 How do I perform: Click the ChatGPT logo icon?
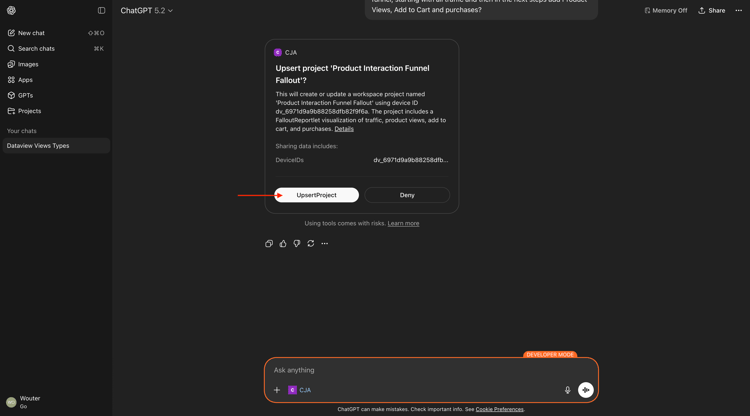click(x=11, y=10)
